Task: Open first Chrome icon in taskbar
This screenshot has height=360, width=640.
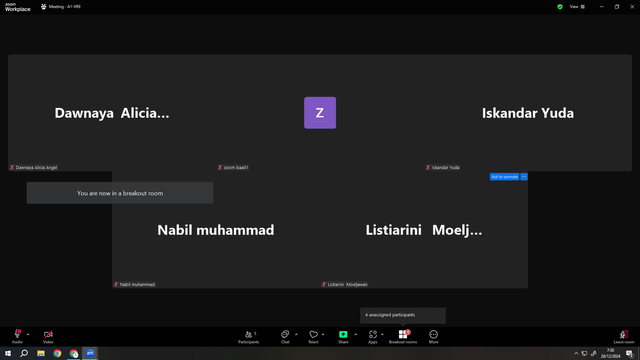Action: (57, 353)
